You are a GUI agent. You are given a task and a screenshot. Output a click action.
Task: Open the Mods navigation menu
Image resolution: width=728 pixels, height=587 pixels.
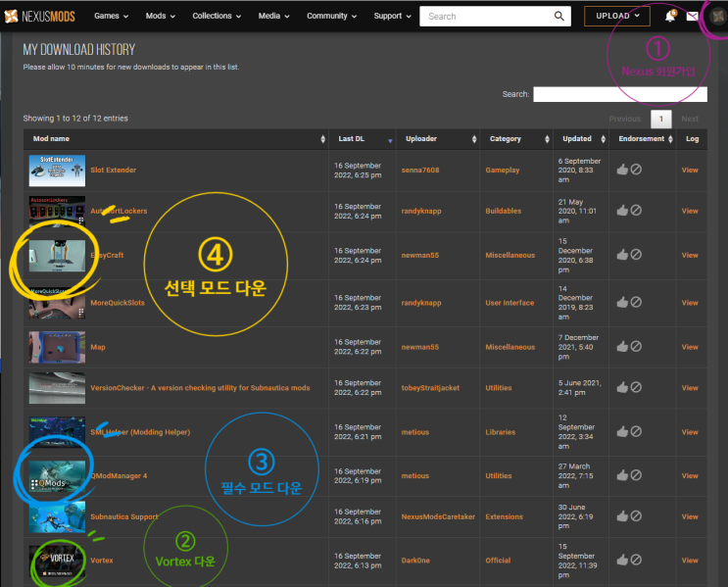click(x=162, y=16)
